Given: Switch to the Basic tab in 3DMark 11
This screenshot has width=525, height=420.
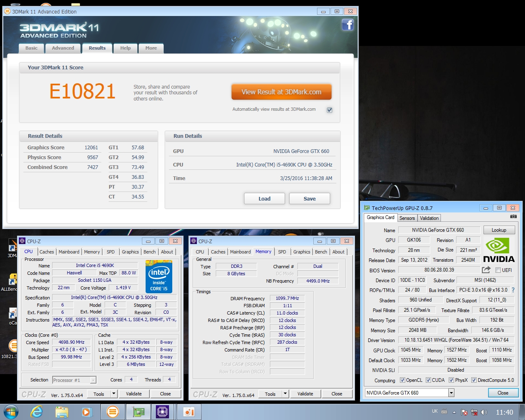Looking at the screenshot, I should coord(31,48).
